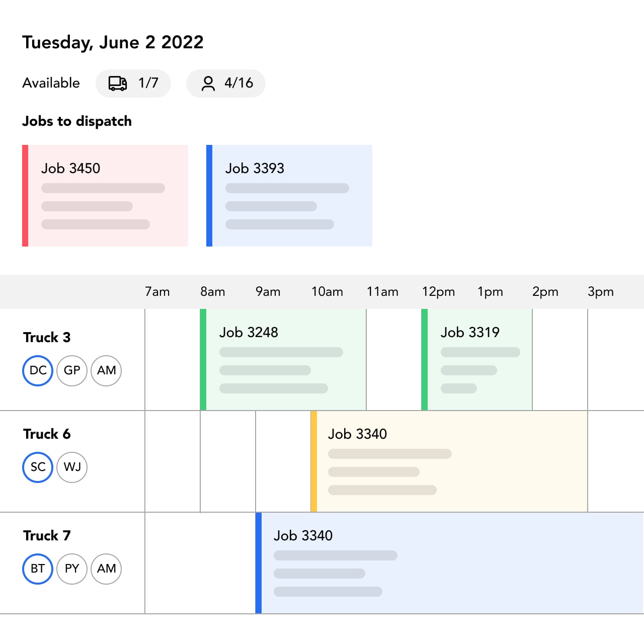The height and width of the screenshot is (644, 644).
Task: Click the truck availability icon
Action: (118, 84)
